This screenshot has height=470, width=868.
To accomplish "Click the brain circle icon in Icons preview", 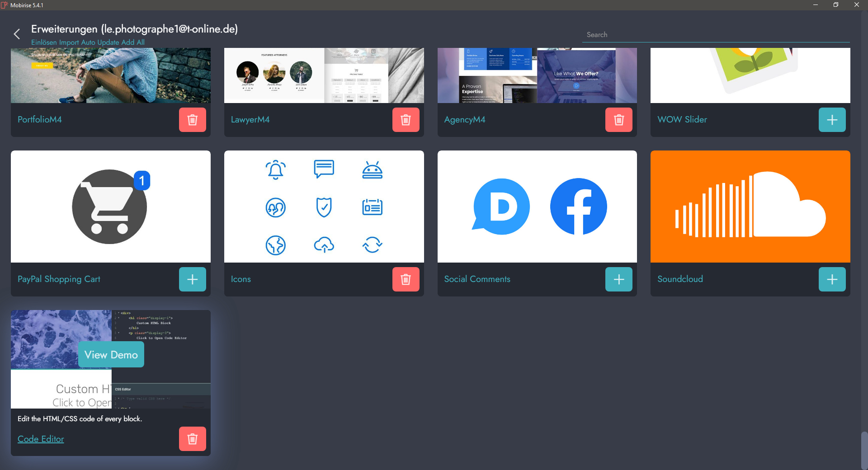I will (276, 208).
